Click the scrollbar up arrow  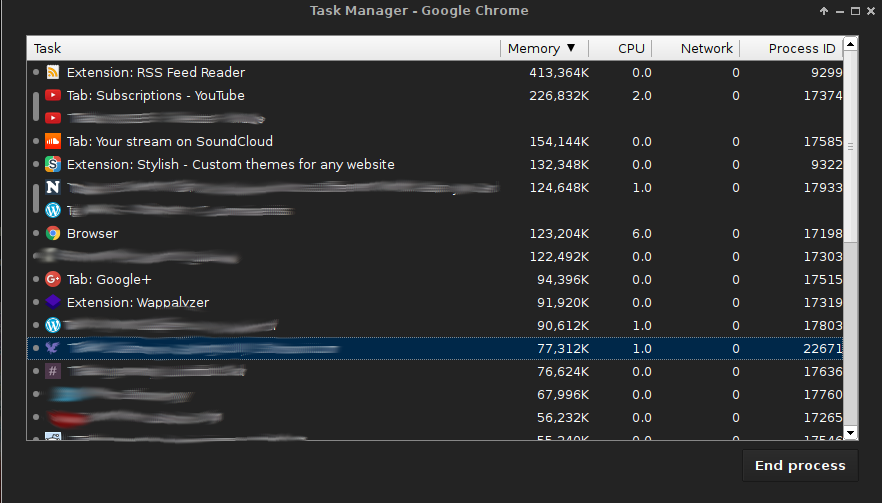point(850,45)
